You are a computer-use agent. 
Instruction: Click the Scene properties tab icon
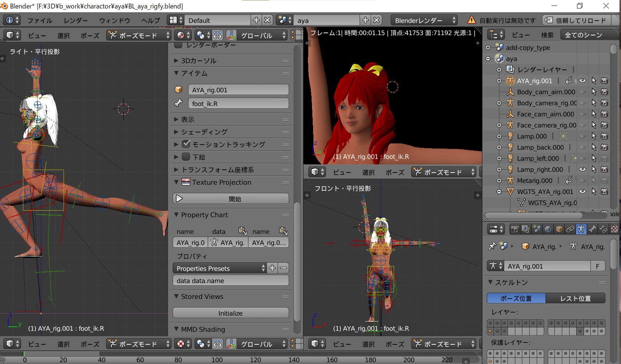(x=537, y=229)
